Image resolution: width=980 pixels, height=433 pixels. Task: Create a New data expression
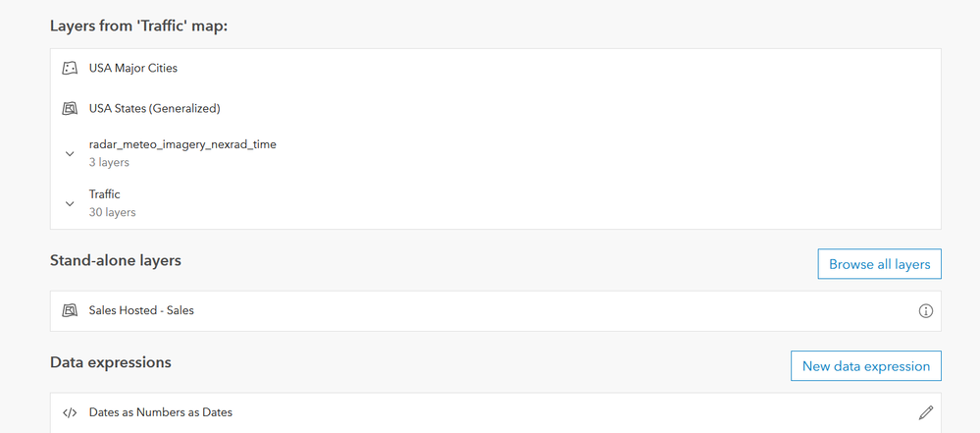point(865,366)
